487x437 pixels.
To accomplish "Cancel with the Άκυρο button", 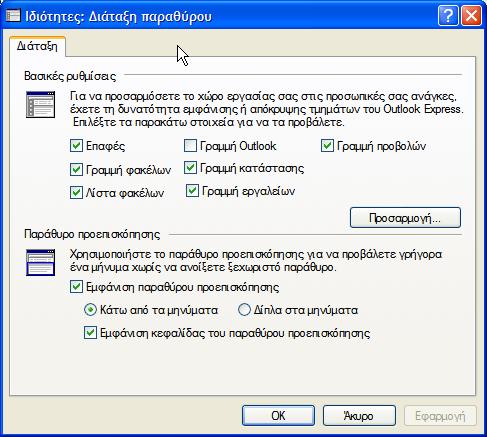I will tap(359, 416).
